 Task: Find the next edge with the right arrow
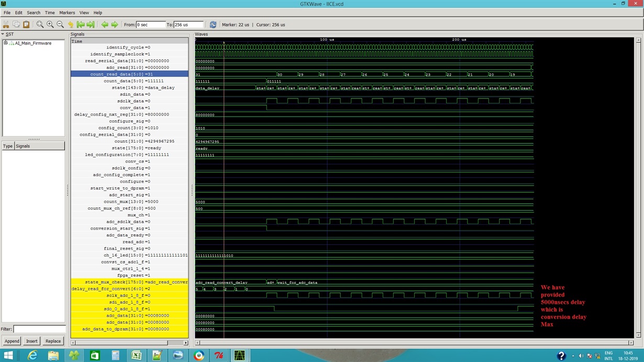point(115,25)
